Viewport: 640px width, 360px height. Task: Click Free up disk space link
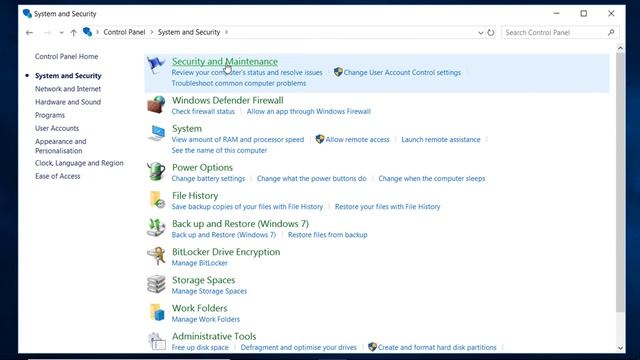click(x=200, y=347)
